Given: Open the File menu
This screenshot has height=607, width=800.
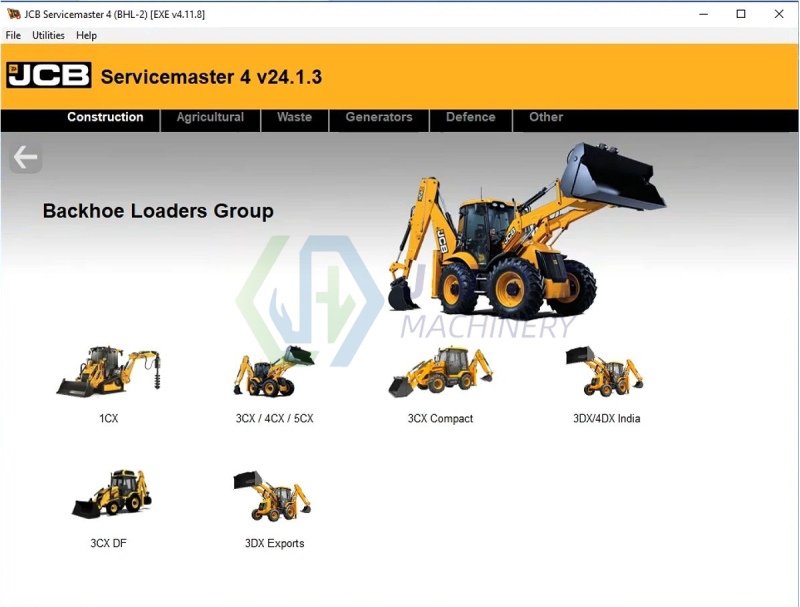Looking at the screenshot, I should tap(13, 35).
